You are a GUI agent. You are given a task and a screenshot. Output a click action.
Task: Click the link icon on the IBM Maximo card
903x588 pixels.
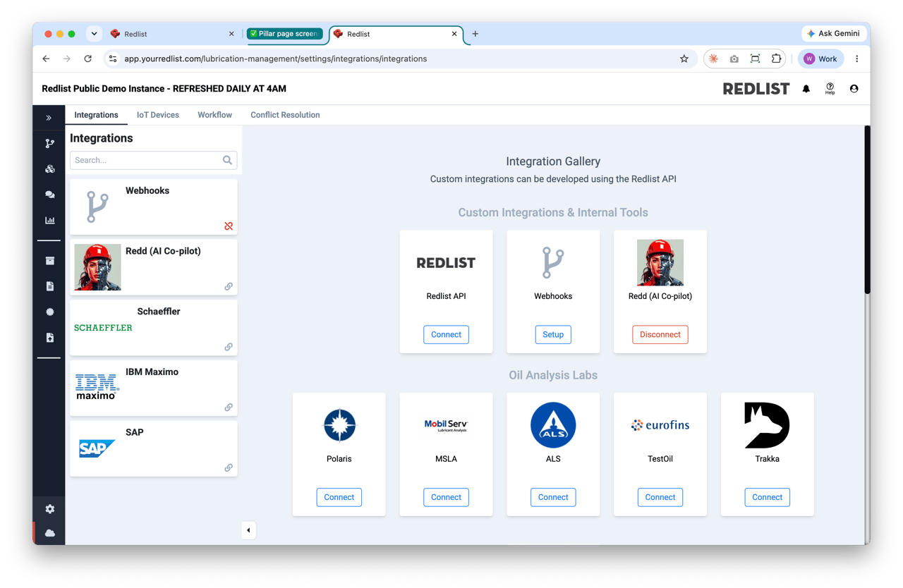[x=229, y=408]
